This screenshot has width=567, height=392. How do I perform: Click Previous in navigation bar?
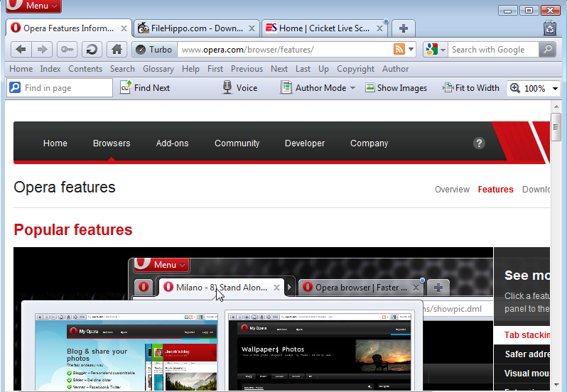tap(247, 69)
